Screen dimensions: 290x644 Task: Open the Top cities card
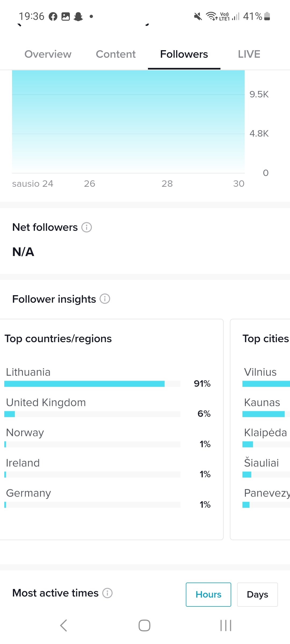[x=260, y=429]
